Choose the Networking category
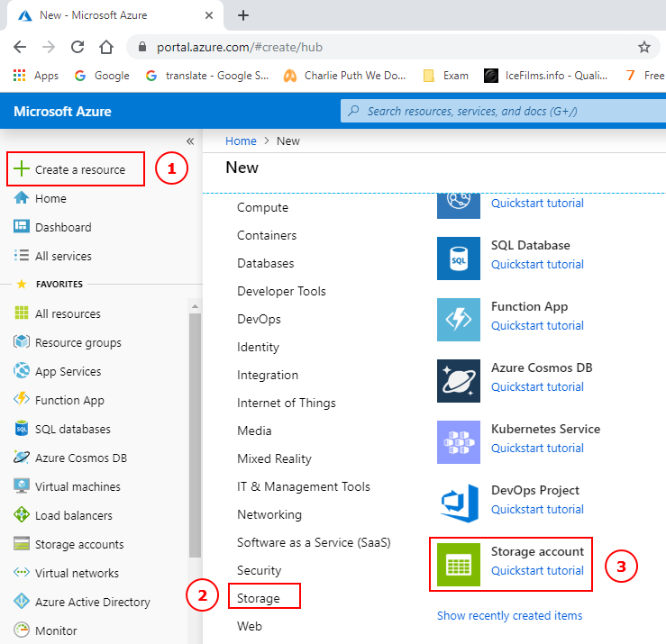 pyautogui.click(x=269, y=514)
